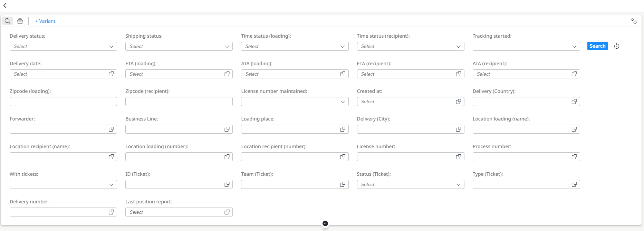Expand Time status (loading) dropdown
644x231 pixels.
(295, 46)
